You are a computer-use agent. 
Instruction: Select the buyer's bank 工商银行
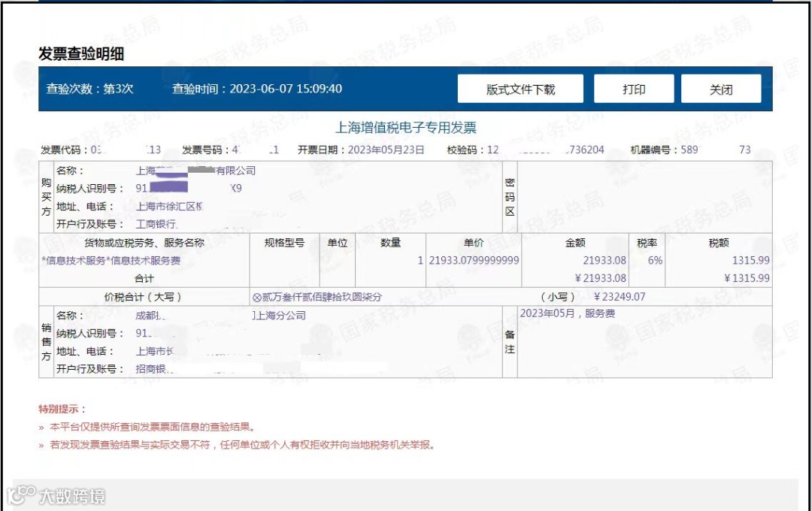point(156,224)
